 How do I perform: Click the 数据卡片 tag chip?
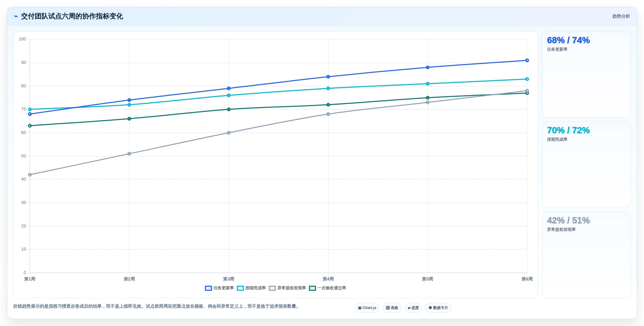pyautogui.click(x=438, y=308)
